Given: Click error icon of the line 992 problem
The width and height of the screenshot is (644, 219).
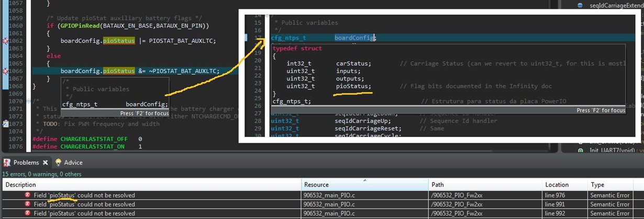Looking at the screenshot, I should click(27, 213).
